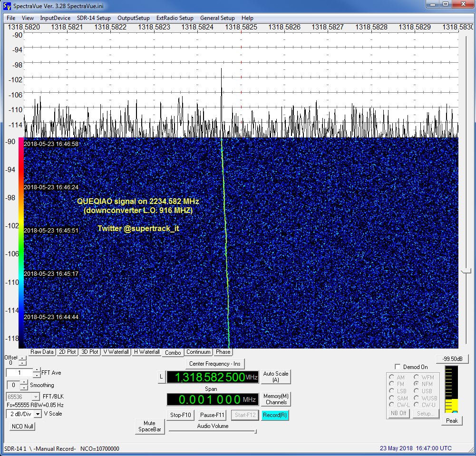Open the V Scale 2 dB/Div dropdown

pos(38,414)
